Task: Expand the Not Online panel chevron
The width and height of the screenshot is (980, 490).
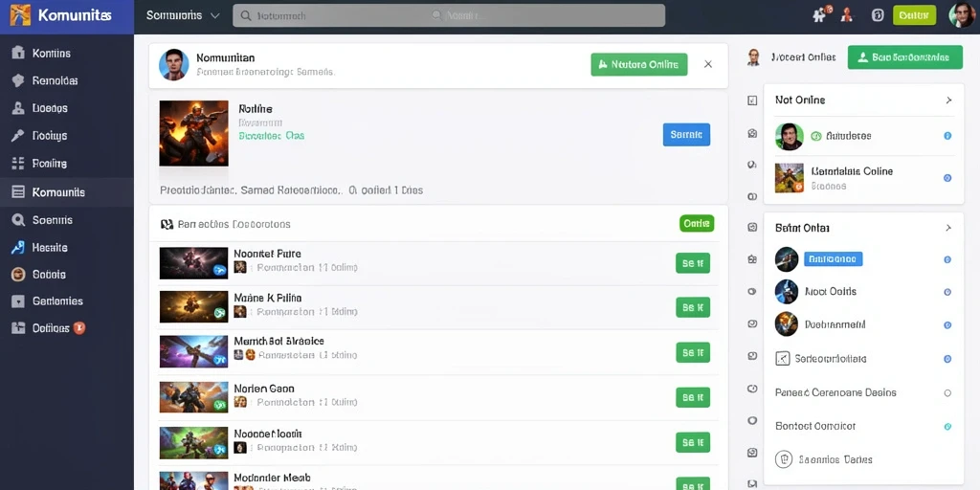Action: pyautogui.click(x=948, y=100)
